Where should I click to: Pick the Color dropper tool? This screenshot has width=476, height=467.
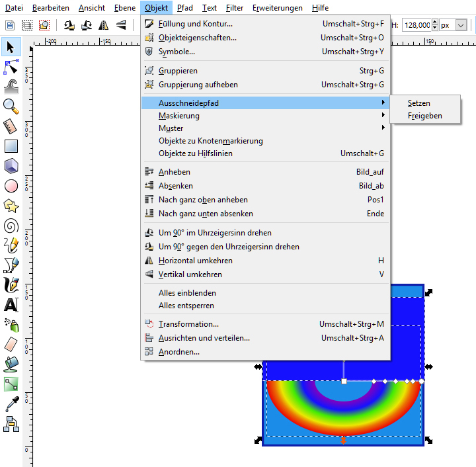(11, 403)
